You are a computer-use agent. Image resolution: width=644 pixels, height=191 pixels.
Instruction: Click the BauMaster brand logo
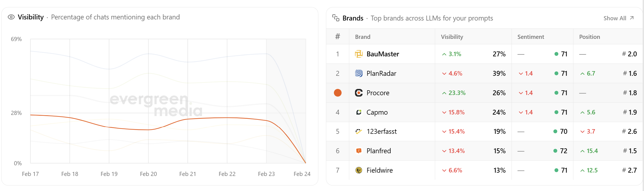click(x=359, y=54)
